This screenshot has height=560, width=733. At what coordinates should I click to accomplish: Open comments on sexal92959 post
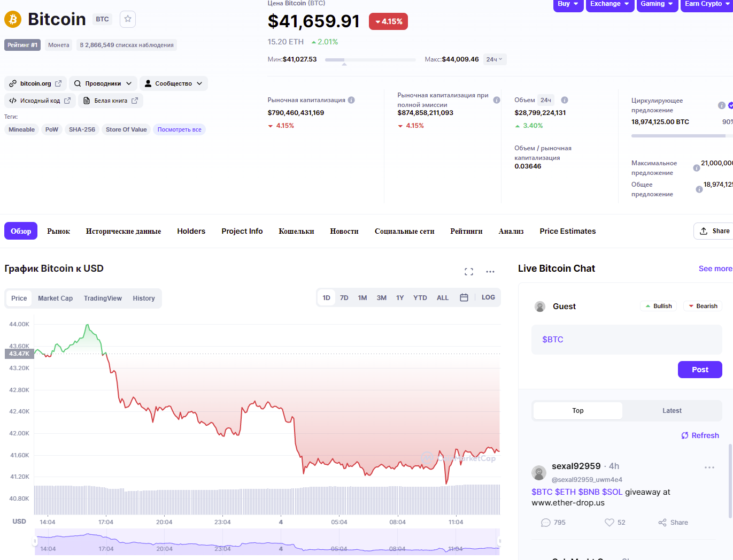[546, 523]
